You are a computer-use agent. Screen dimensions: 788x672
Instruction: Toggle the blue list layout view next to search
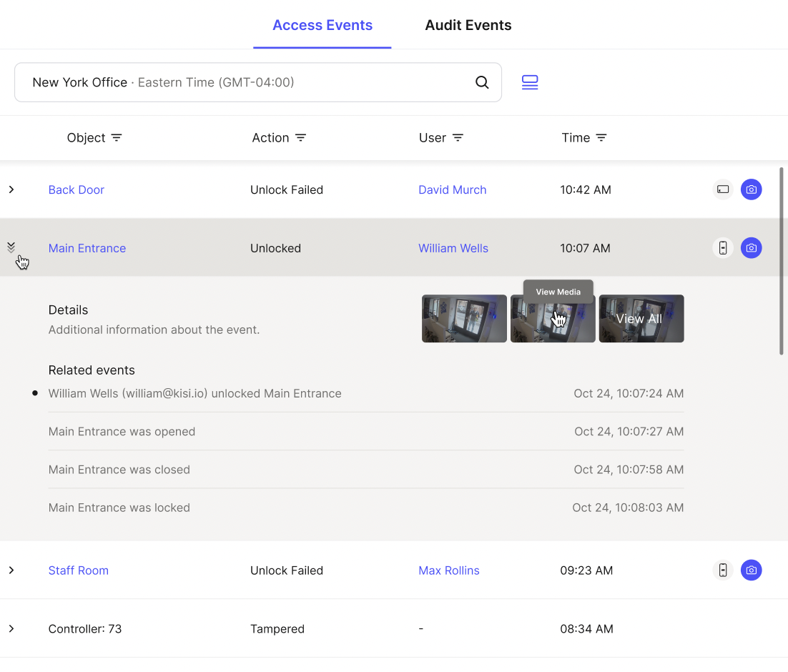pyautogui.click(x=530, y=82)
